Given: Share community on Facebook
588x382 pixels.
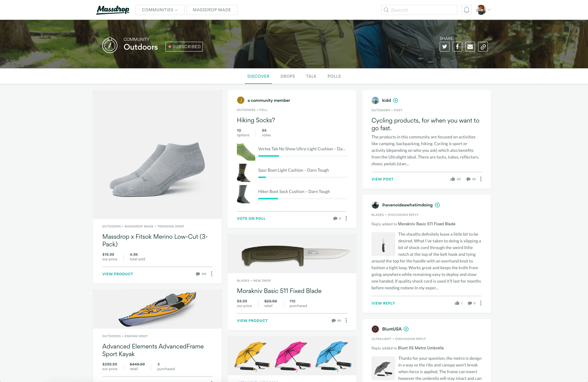Looking at the screenshot, I should coord(457,47).
